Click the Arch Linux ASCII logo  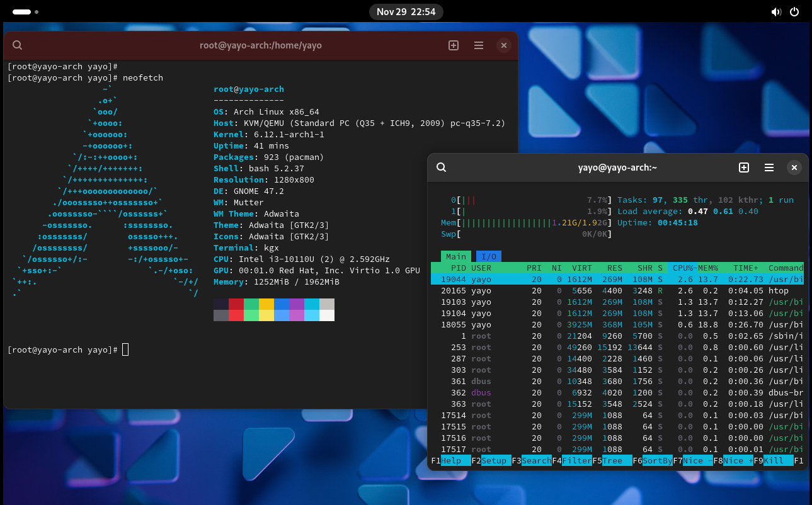coord(105,191)
